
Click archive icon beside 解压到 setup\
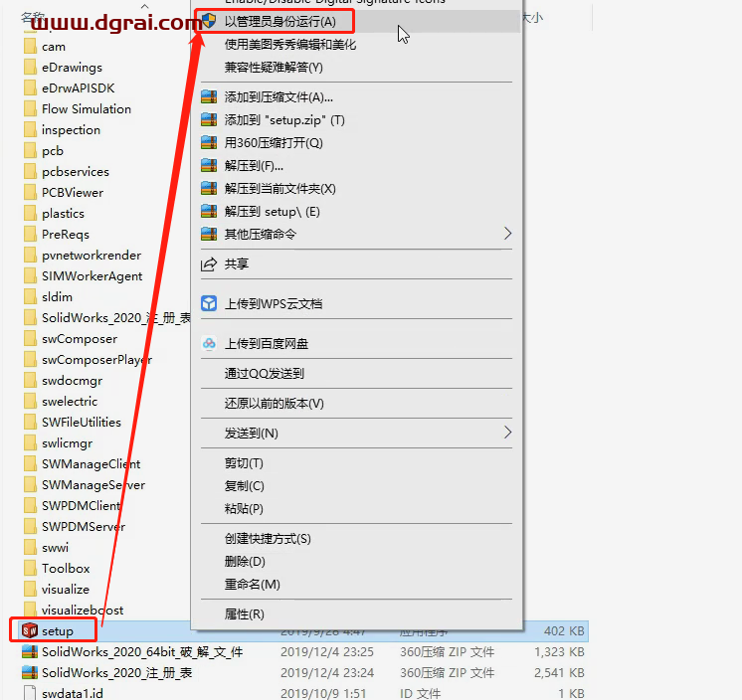(209, 211)
